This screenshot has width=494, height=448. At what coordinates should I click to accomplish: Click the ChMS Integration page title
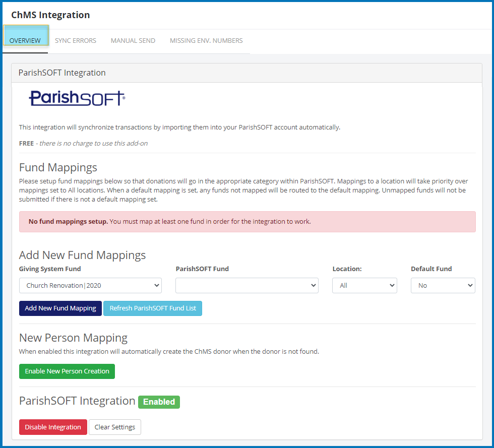50,15
